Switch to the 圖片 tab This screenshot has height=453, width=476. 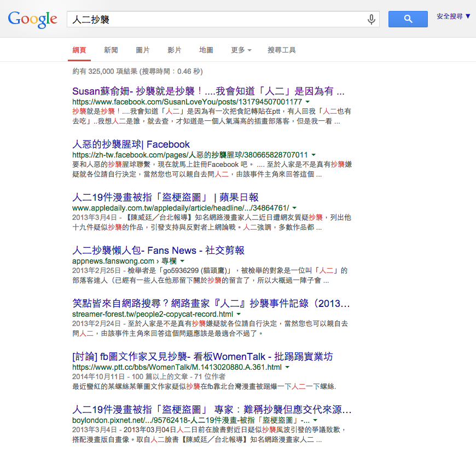[143, 50]
